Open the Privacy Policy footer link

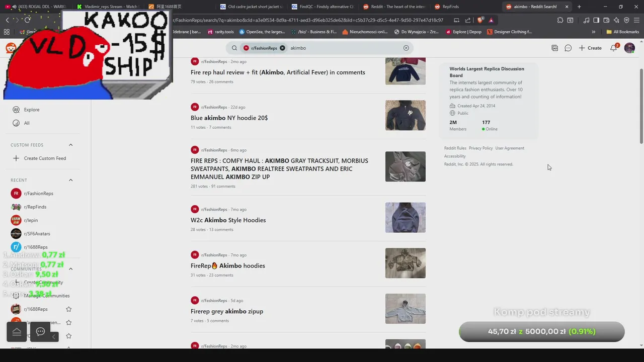point(481,148)
